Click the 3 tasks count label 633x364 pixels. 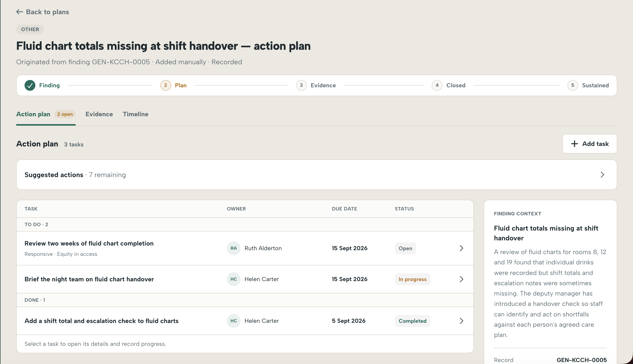click(x=74, y=144)
